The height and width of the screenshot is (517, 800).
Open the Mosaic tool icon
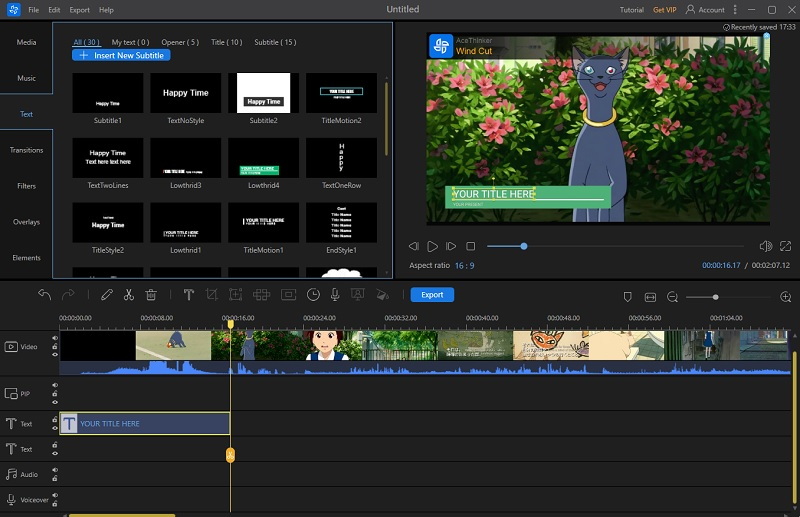tap(261, 294)
